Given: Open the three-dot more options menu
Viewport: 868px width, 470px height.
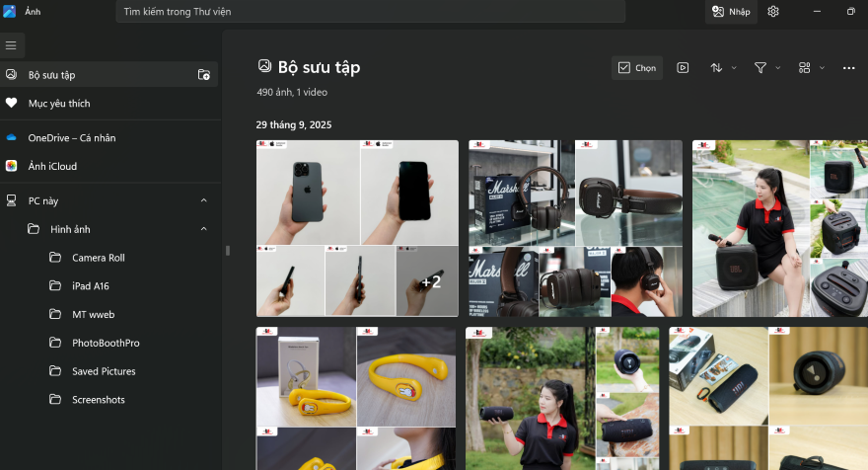Looking at the screenshot, I should 848,68.
